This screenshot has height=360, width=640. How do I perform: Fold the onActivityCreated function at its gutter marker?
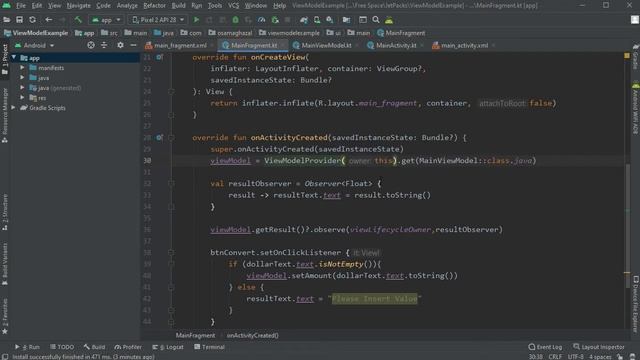point(171,138)
